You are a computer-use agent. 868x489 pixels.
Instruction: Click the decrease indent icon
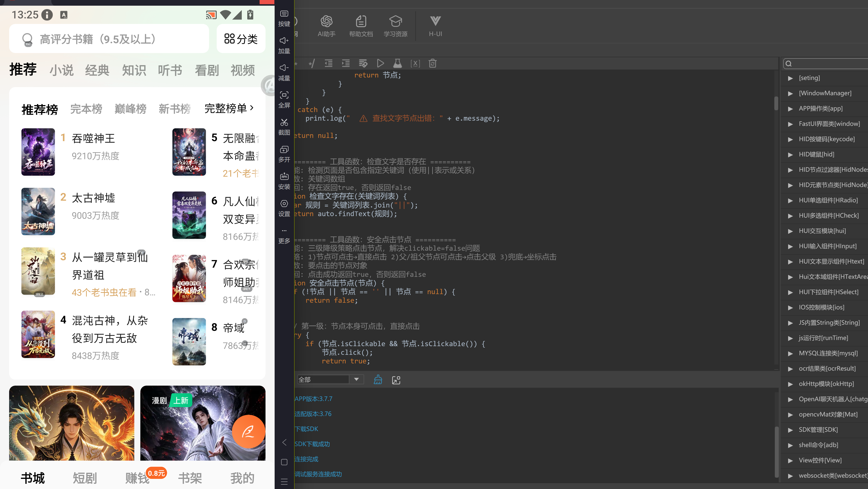click(329, 63)
